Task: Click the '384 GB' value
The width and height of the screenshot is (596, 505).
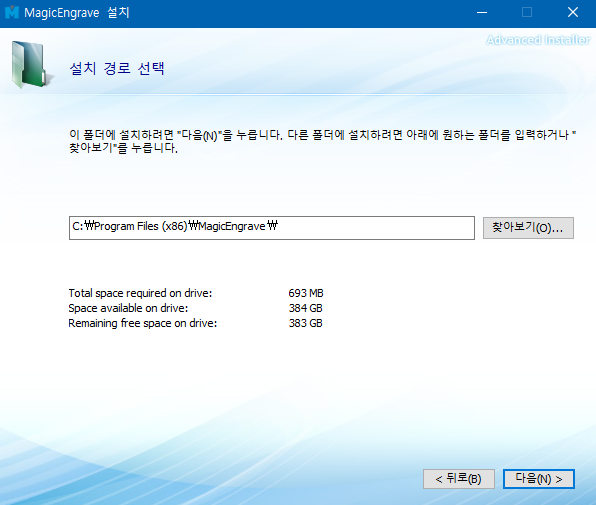Action: pyautogui.click(x=305, y=308)
